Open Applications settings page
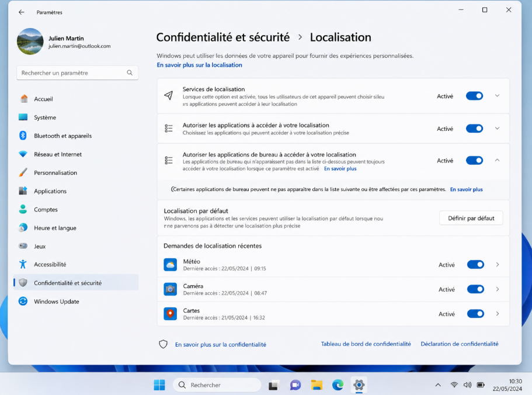The height and width of the screenshot is (395, 532). click(x=76, y=191)
